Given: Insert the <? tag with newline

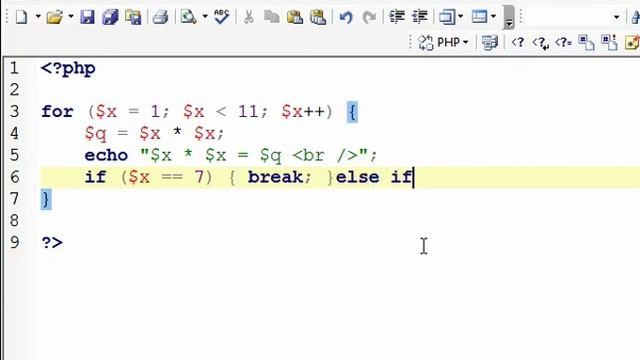Looking at the screenshot, I should coord(540,43).
